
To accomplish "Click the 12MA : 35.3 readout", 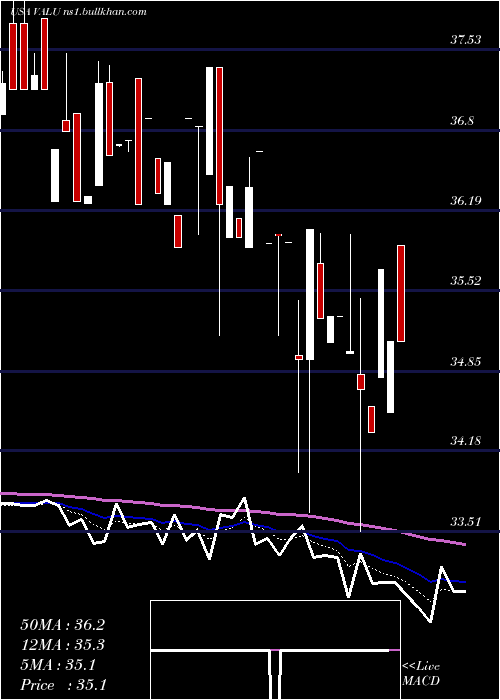I will click(x=62, y=645).
